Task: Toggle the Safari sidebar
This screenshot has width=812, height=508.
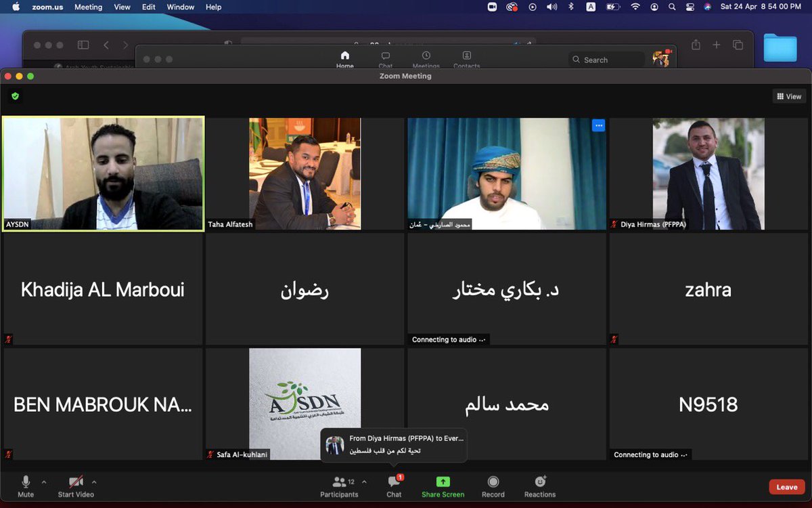Action: pyautogui.click(x=83, y=45)
